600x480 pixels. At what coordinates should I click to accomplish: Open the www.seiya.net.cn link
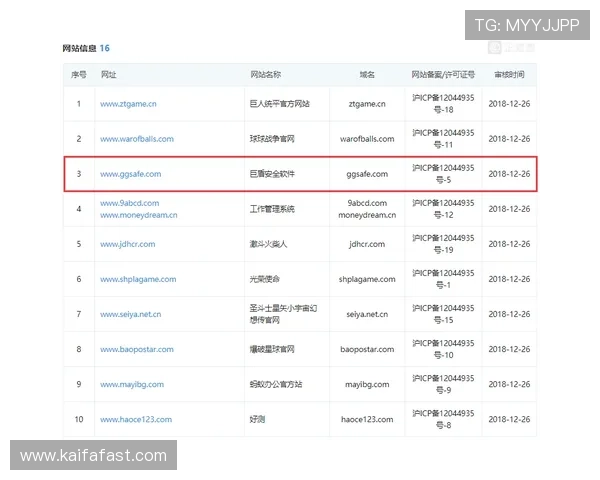[x=130, y=314]
